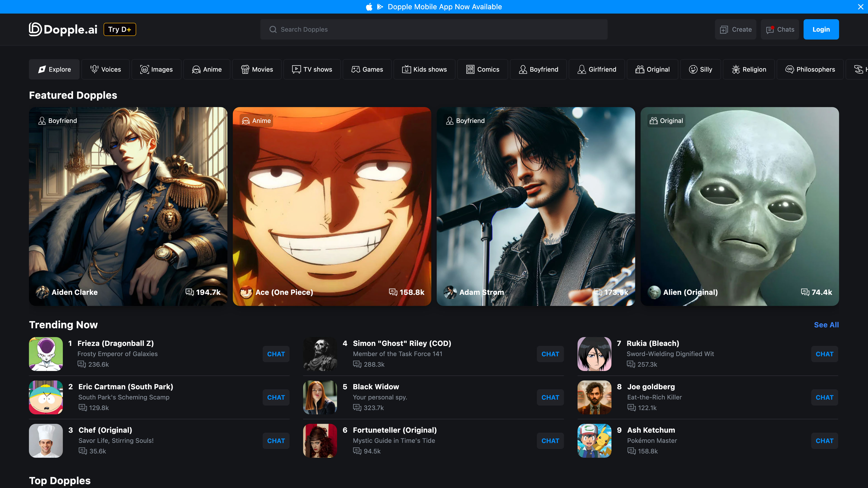Click the Anime tag on Ace card

[x=256, y=121]
